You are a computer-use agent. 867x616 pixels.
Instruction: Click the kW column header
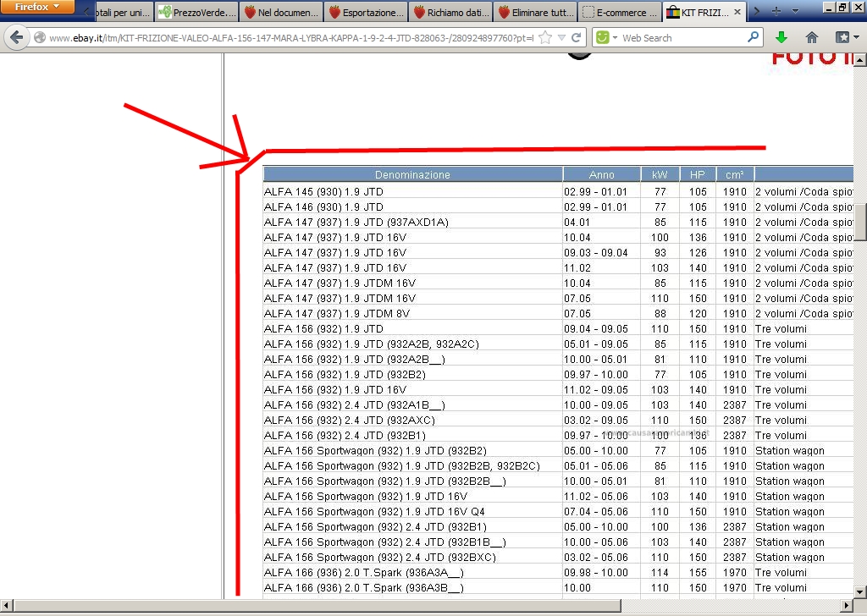tap(660, 174)
